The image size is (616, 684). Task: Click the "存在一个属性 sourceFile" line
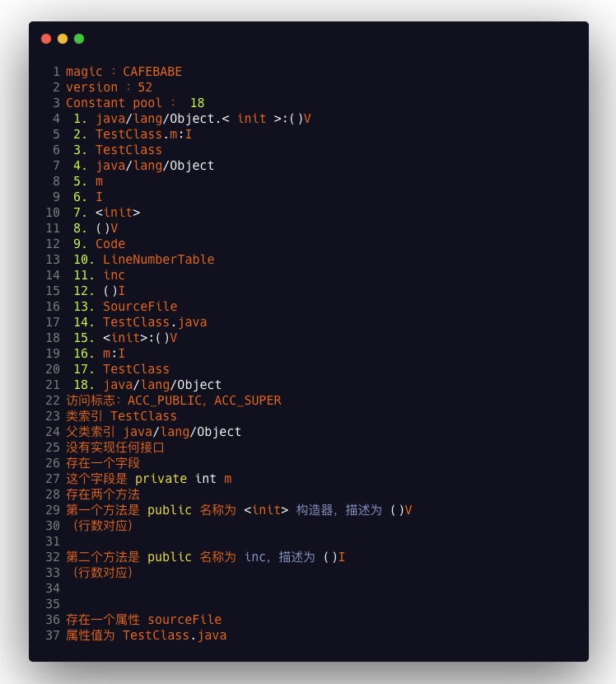[143, 620]
